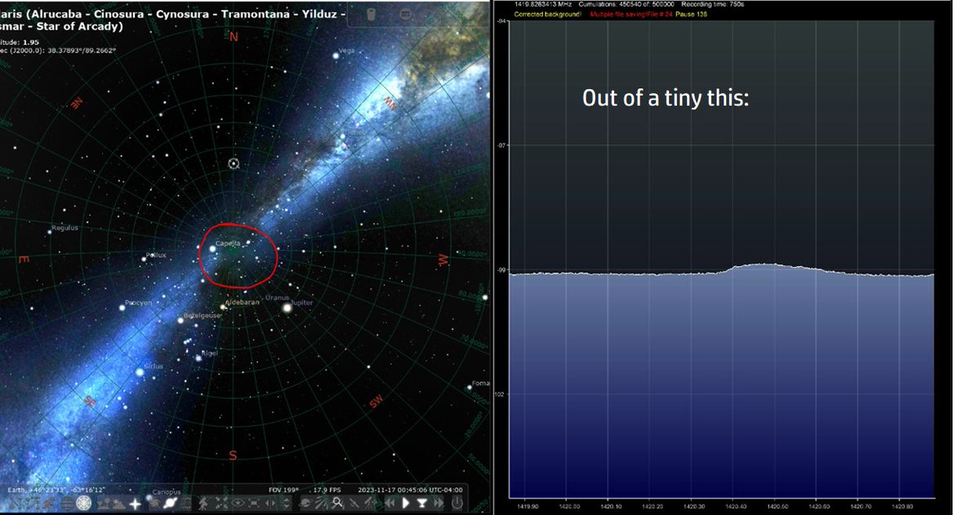Toggle the ground landscape icon

(102, 504)
